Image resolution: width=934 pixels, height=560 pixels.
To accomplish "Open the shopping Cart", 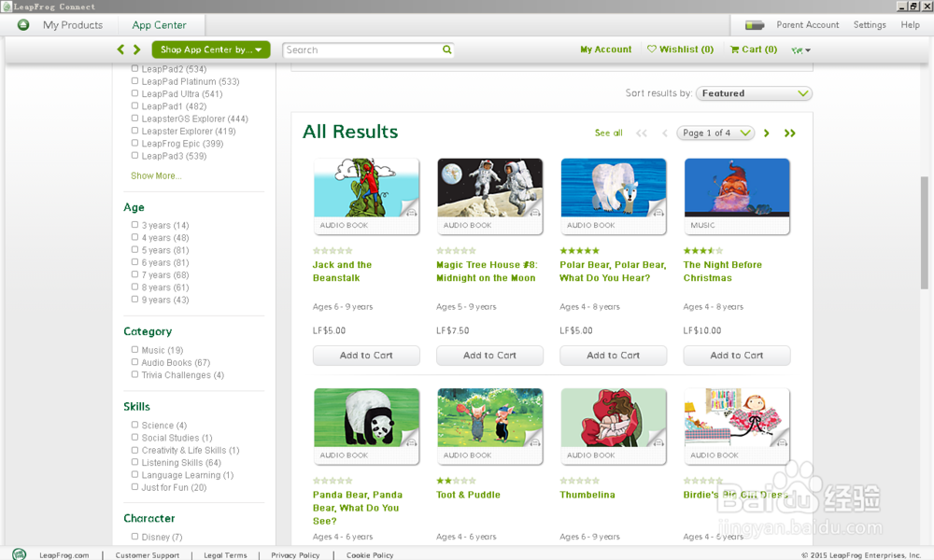I will click(754, 49).
